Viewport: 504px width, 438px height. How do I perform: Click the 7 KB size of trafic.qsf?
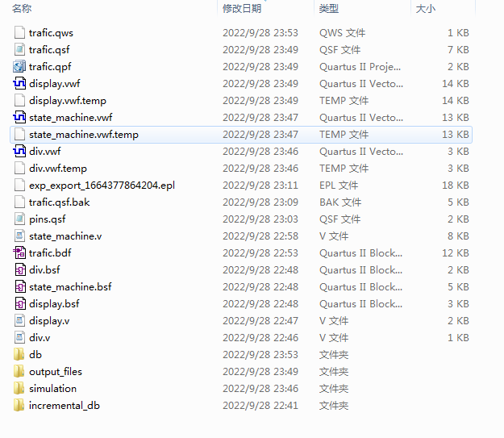458,50
